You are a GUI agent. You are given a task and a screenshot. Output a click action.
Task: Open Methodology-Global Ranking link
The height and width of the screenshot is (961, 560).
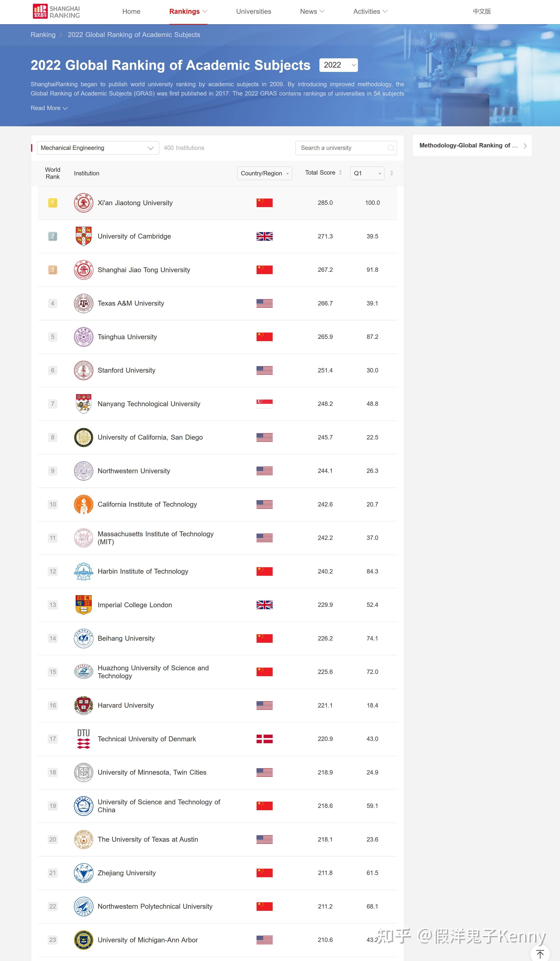472,146
